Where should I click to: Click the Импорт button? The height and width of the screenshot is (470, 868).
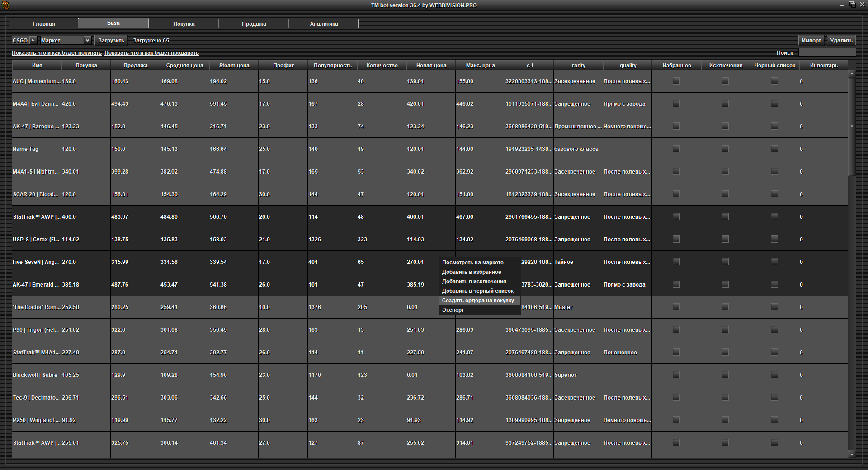811,41
